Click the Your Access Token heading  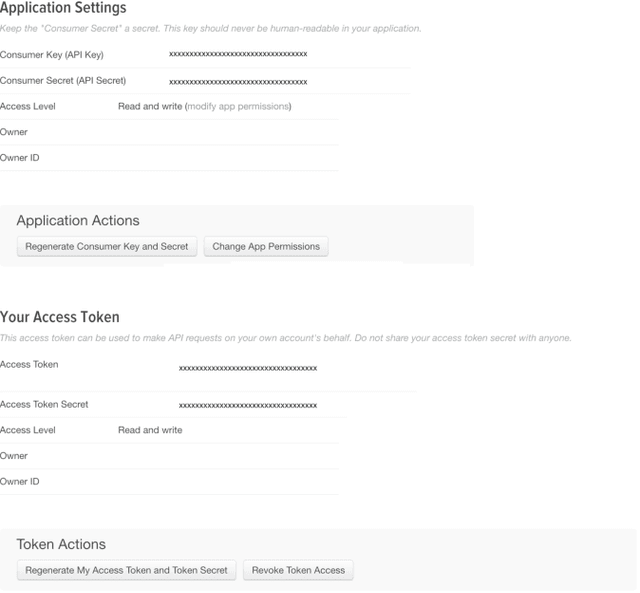[x=60, y=317]
